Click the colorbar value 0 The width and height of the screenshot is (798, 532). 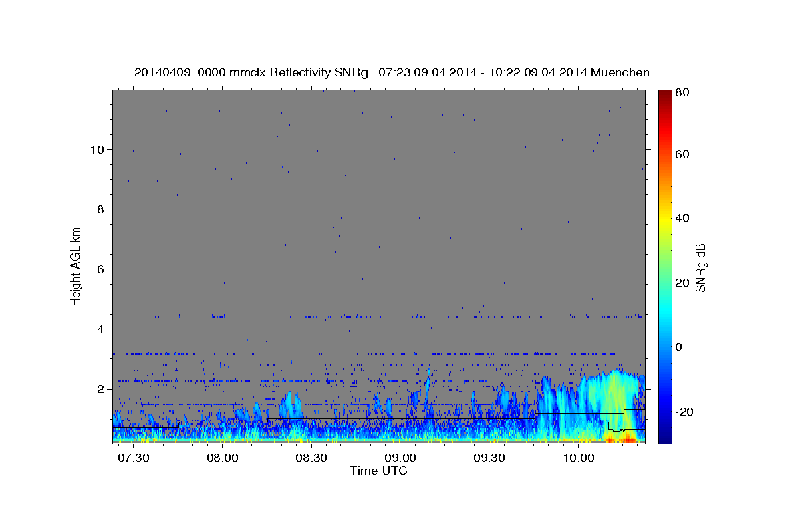point(678,347)
